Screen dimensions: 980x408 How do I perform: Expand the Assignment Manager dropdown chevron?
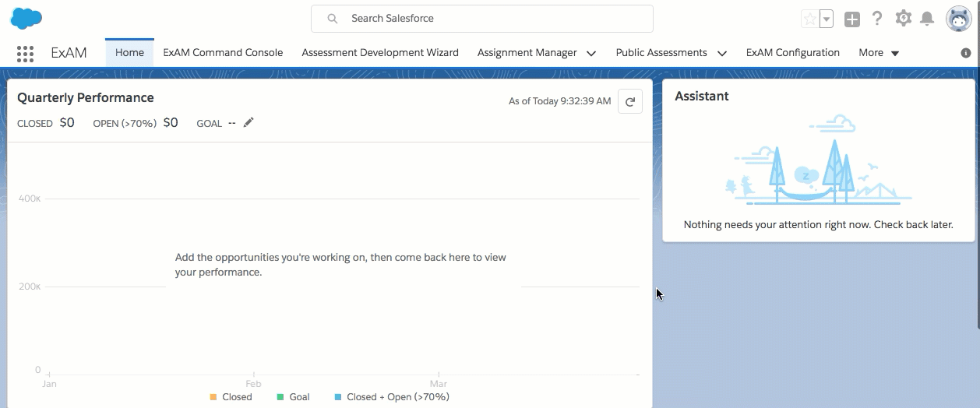coord(591,54)
